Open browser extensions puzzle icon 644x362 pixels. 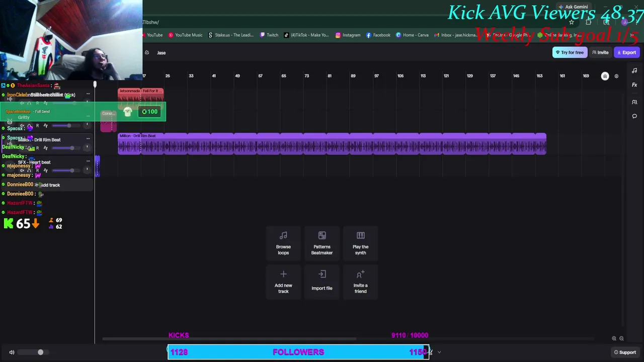[589, 22]
